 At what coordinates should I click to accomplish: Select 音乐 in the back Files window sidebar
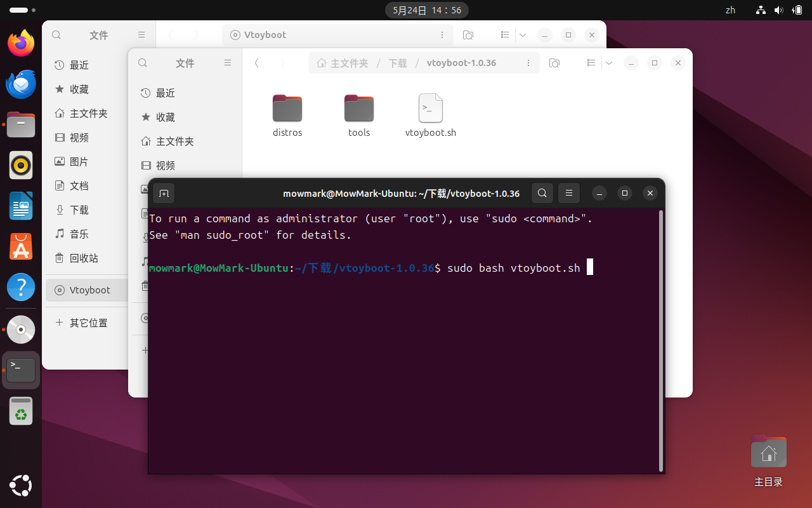pyautogui.click(x=87, y=234)
